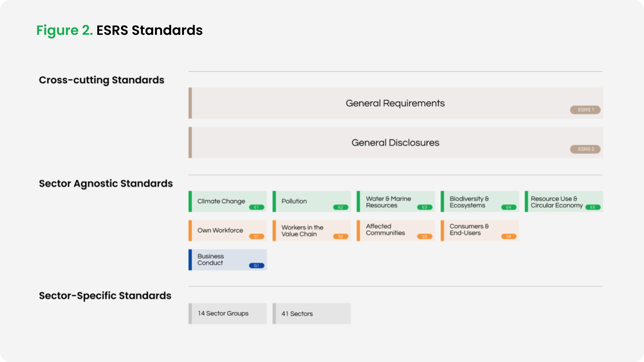
Task: Toggle the Climate Change standard card
Action: point(227,201)
